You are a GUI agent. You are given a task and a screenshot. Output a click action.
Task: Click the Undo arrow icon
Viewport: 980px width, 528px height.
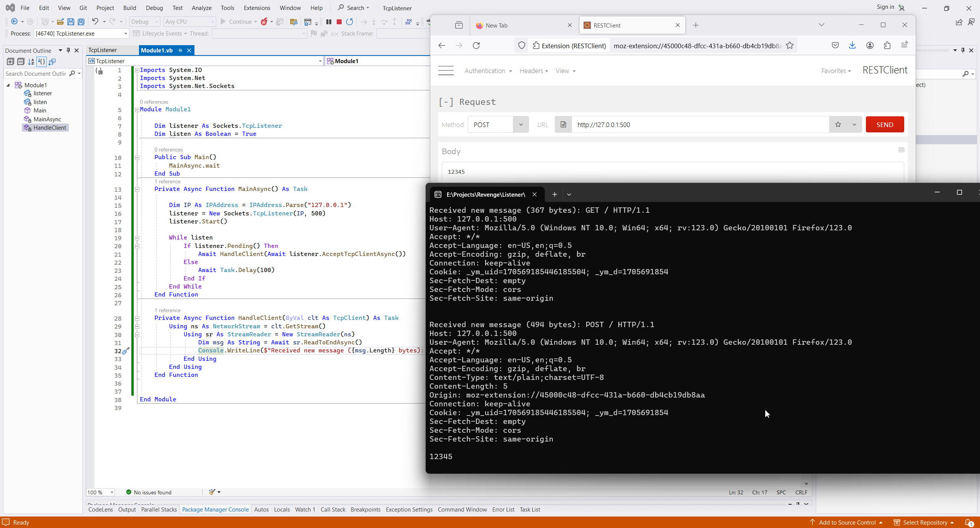coord(95,22)
